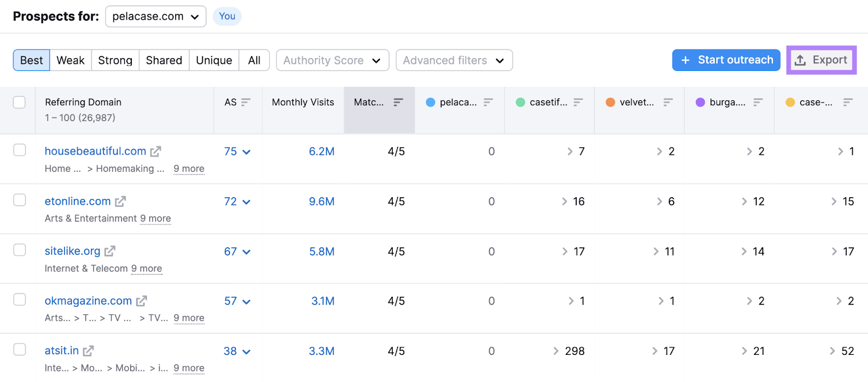Click external link icon beside etonline.com
The image size is (868, 382).
(120, 202)
